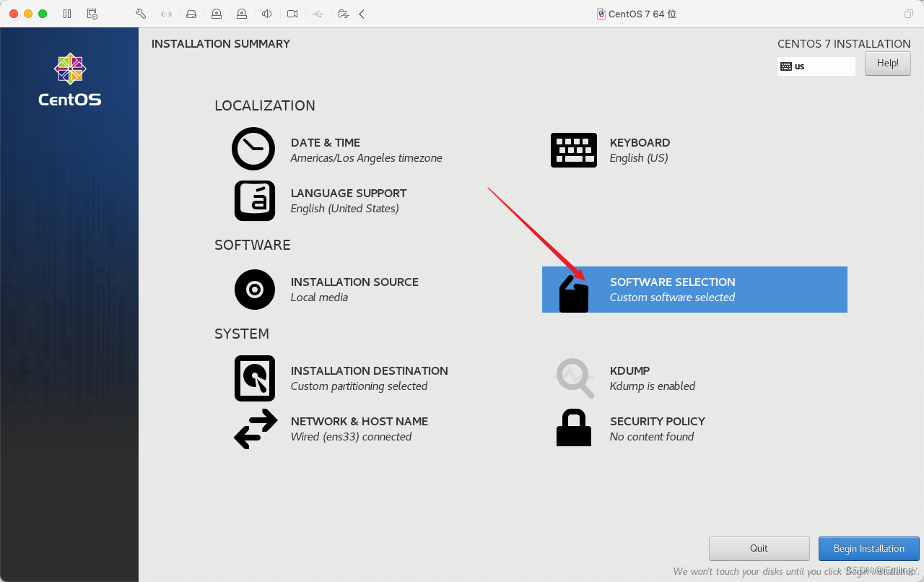
Task: Click the Security Policy padlock icon
Action: [x=574, y=427]
